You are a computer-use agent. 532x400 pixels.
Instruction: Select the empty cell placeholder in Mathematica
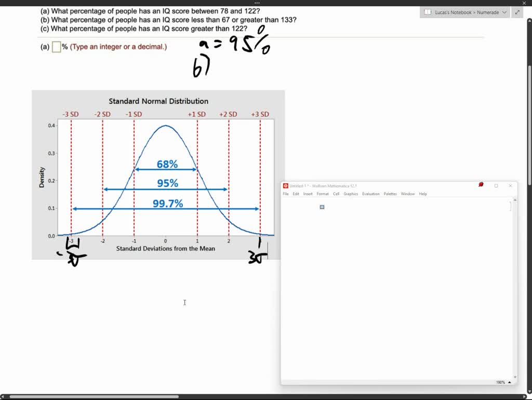[x=322, y=206]
